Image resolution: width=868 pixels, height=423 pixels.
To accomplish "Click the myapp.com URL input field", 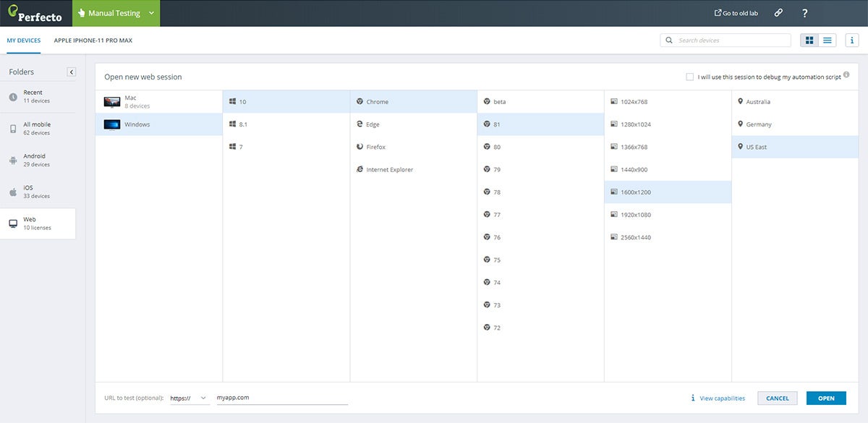I will [282, 397].
